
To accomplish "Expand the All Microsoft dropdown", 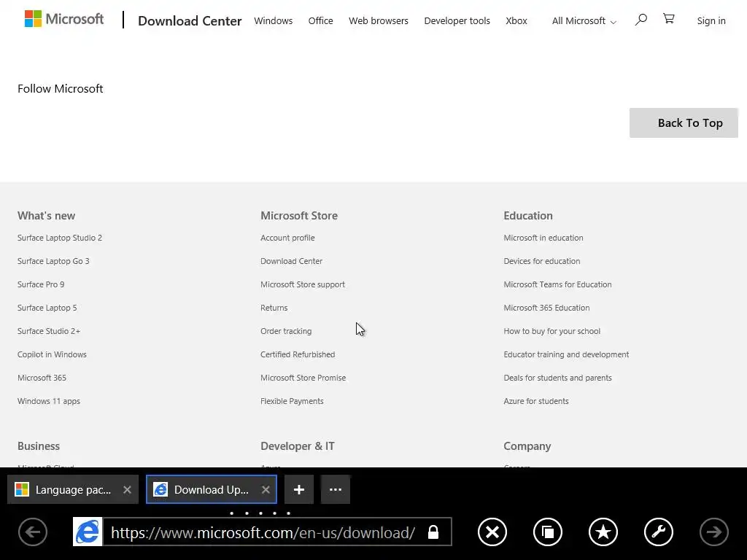I will tap(584, 21).
